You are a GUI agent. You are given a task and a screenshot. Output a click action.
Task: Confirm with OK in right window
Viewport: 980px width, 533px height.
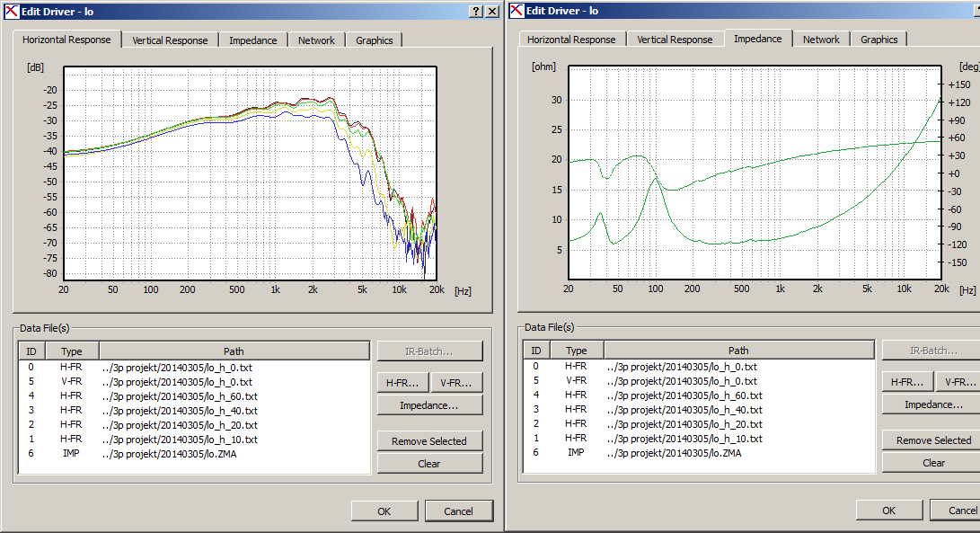pos(888,511)
